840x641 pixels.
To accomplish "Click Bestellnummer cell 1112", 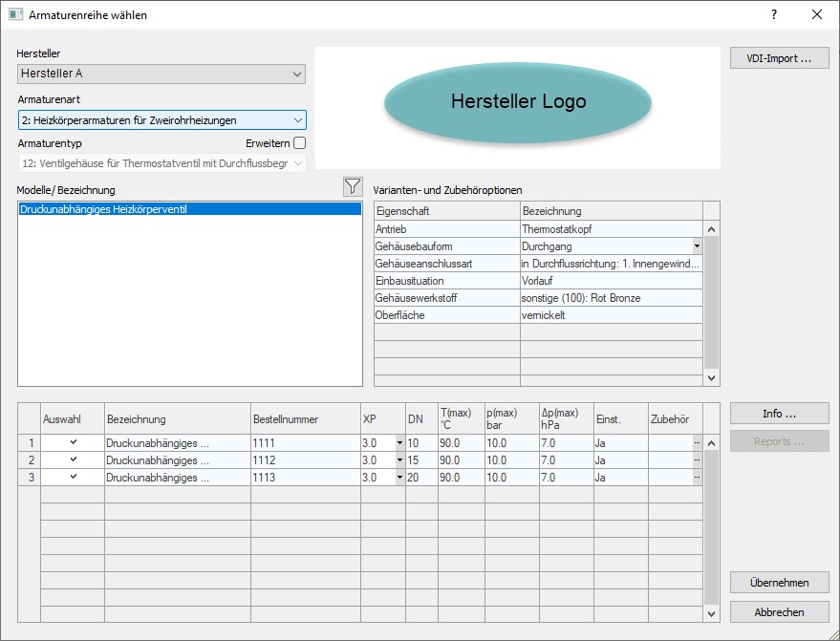I will tap(306, 460).
